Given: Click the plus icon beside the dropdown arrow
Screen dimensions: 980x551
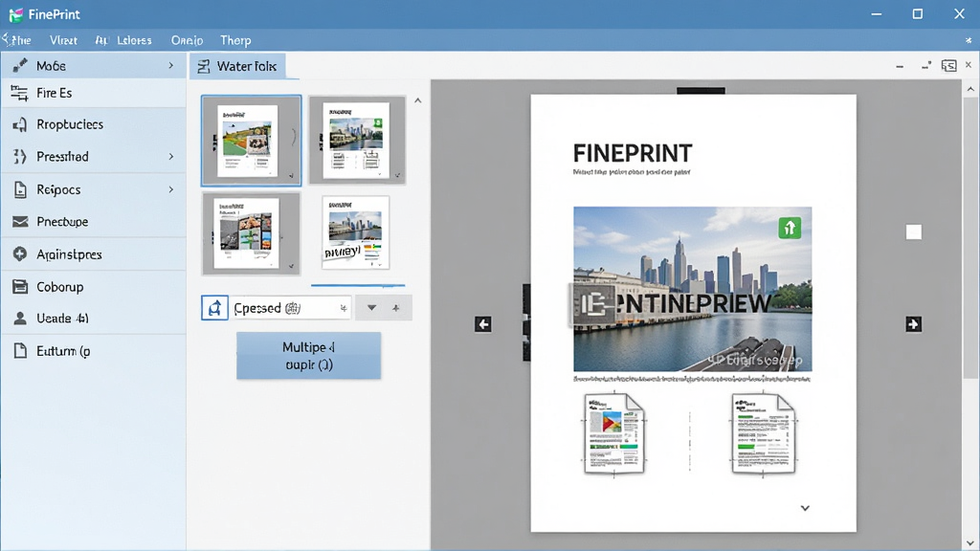Looking at the screenshot, I should [395, 307].
